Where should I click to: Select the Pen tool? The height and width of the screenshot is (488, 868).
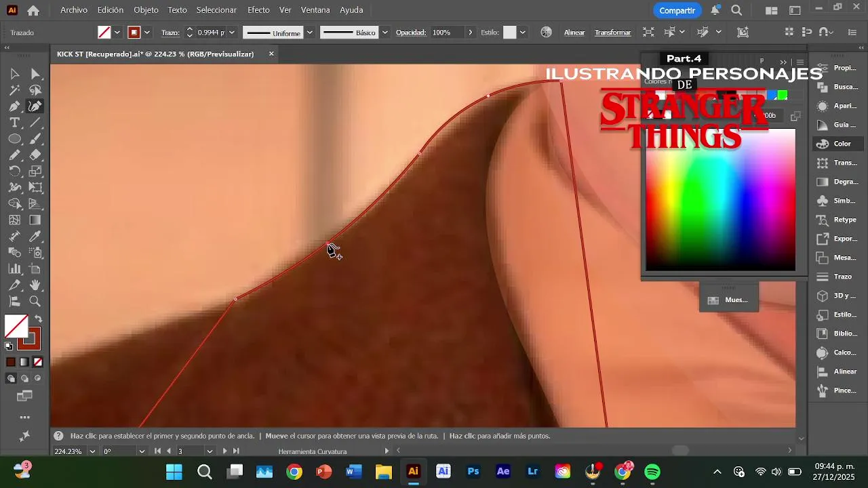click(14, 106)
